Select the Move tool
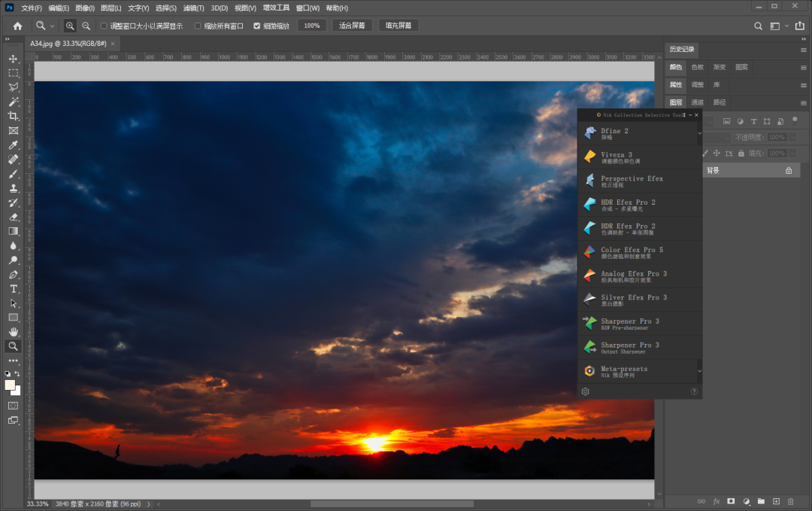The width and height of the screenshot is (812, 511). (13, 59)
